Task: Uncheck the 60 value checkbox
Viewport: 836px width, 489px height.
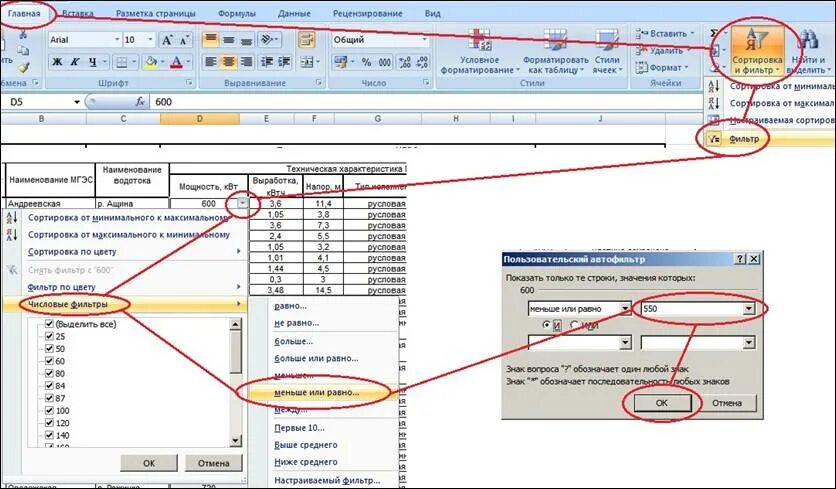Action: tap(50, 361)
